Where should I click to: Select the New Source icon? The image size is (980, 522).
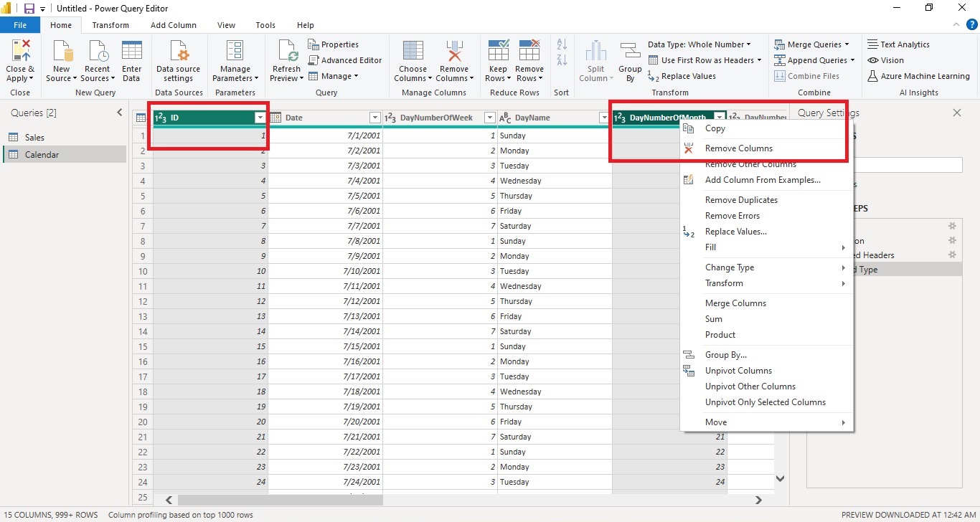[61, 60]
